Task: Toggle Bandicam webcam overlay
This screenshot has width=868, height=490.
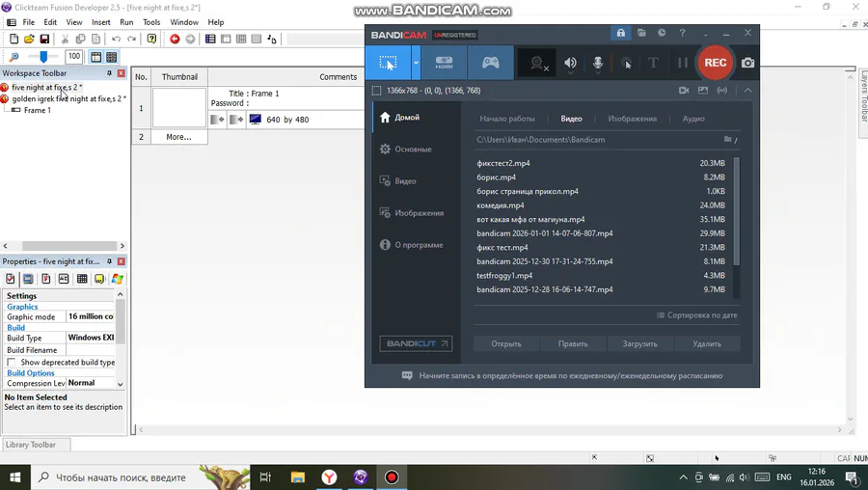Action: click(x=537, y=63)
